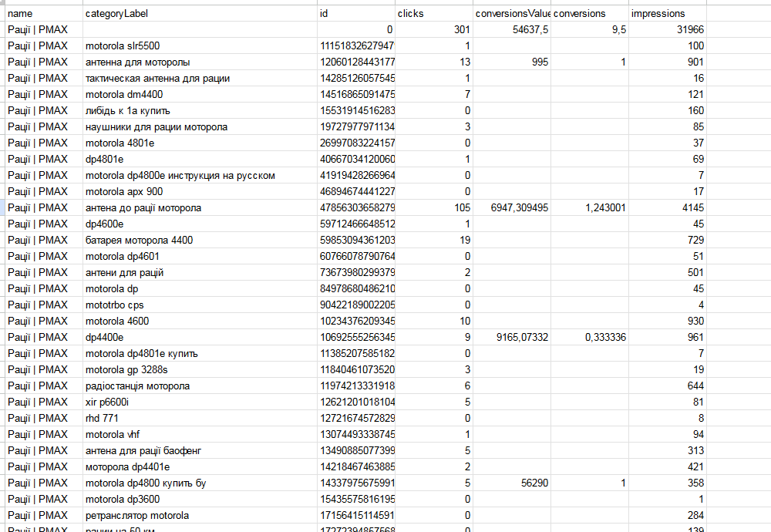Click the cell with value 6947,309495
This screenshot has width=771, height=532.
click(x=512, y=208)
